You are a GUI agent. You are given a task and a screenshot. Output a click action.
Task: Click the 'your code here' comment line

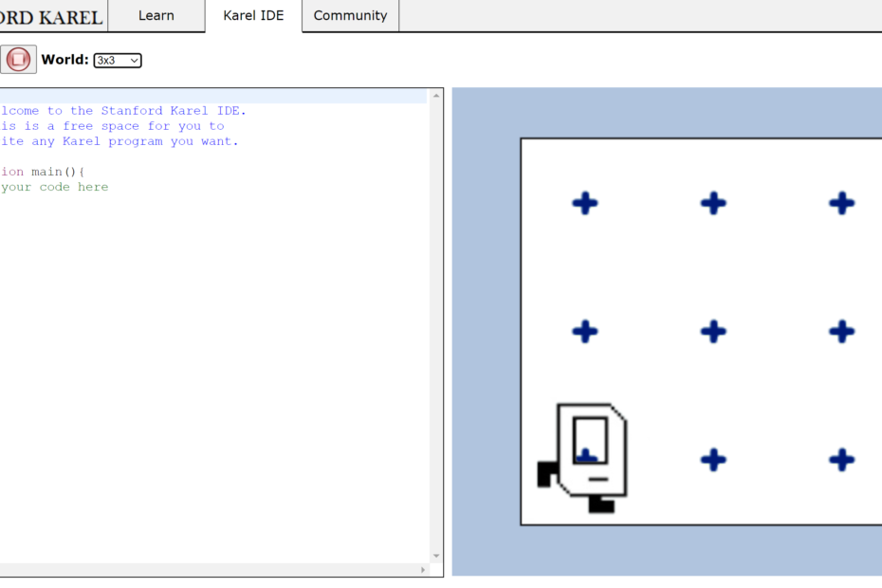(55, 187)
